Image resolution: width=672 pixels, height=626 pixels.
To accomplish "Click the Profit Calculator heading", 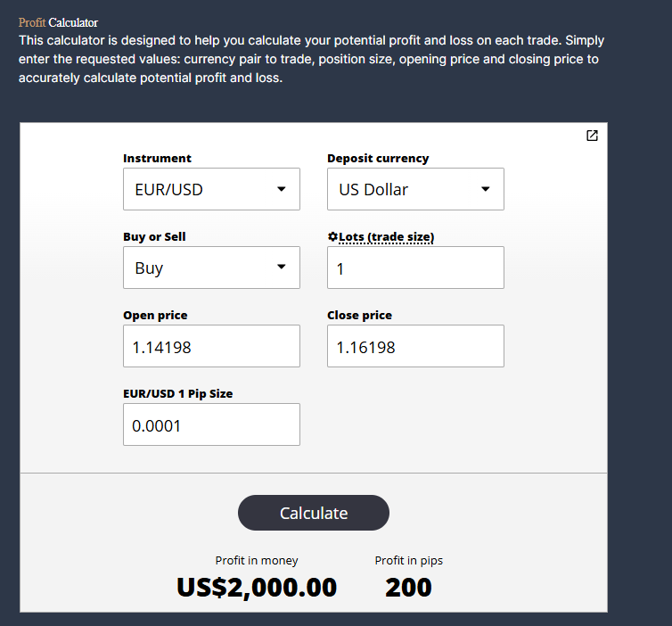I will pyautogui.click(x=58, y=22).
